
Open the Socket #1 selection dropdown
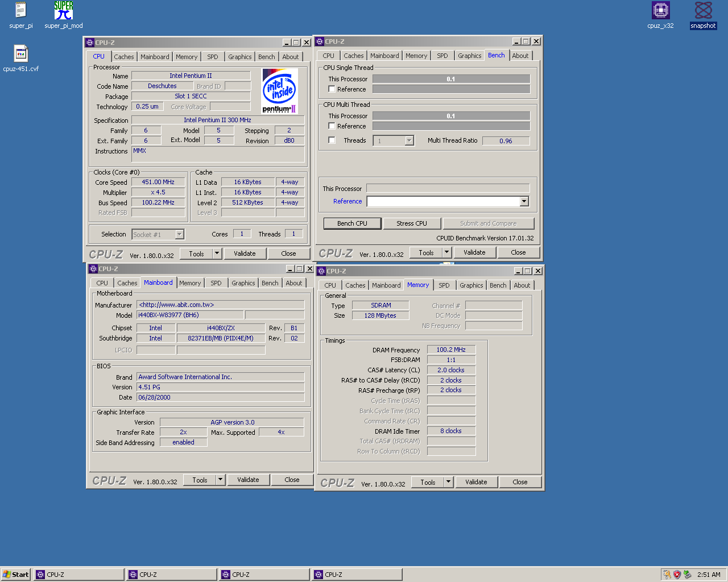(179, 234)
